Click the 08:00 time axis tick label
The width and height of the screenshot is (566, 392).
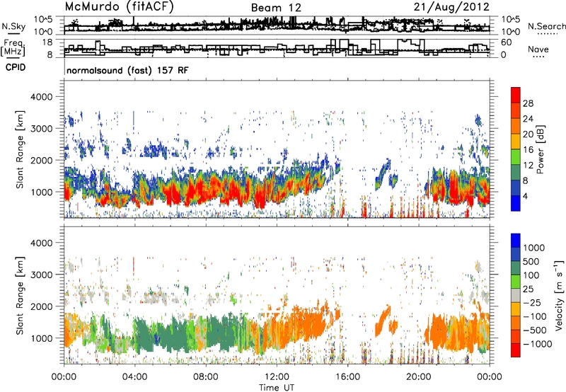pyautogui.click(x=206, y=377)
